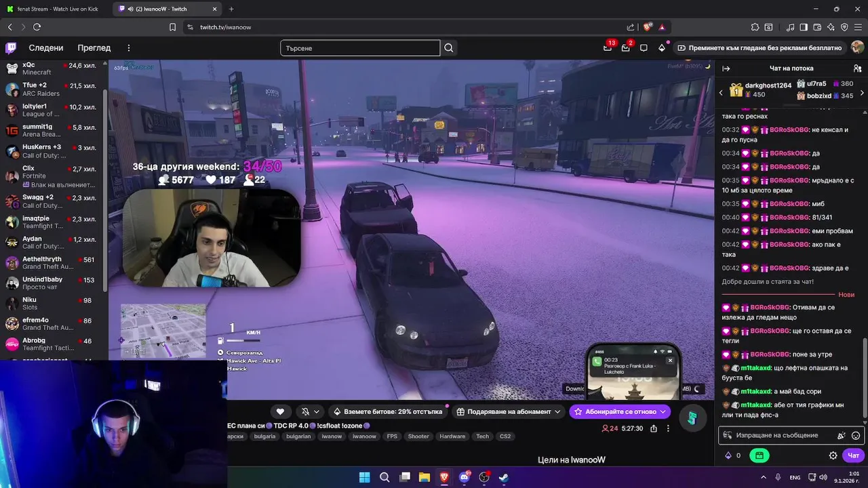Open whispers speech bubble icon
Viewport: 868px width, 488px height.
[x=644, y=48]
